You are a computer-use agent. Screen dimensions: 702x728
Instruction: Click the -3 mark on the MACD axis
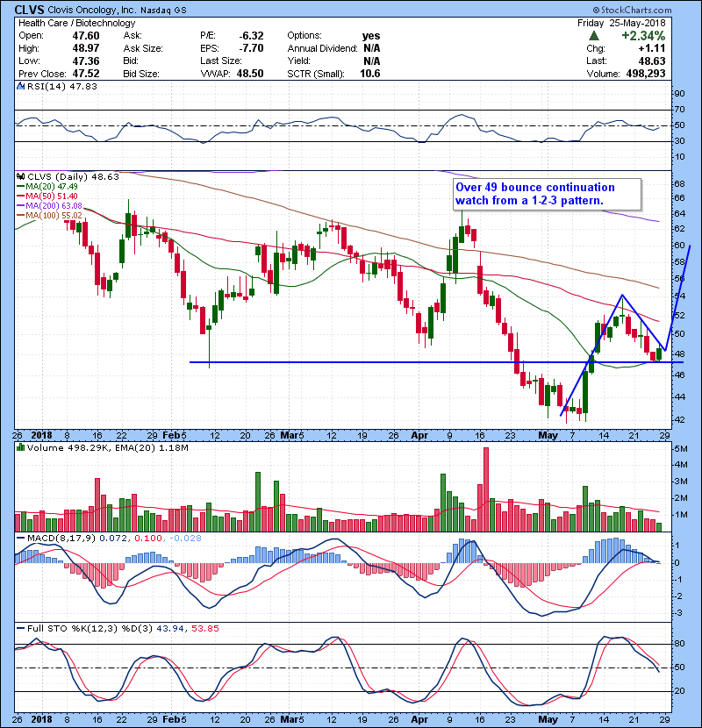click(x=679, y=613)
